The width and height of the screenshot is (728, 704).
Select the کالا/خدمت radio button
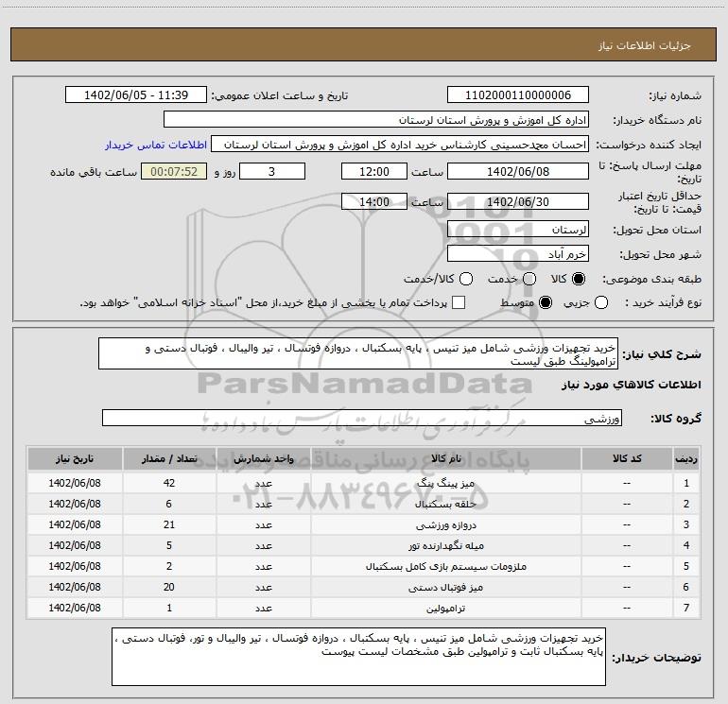[x=466, y=279]
